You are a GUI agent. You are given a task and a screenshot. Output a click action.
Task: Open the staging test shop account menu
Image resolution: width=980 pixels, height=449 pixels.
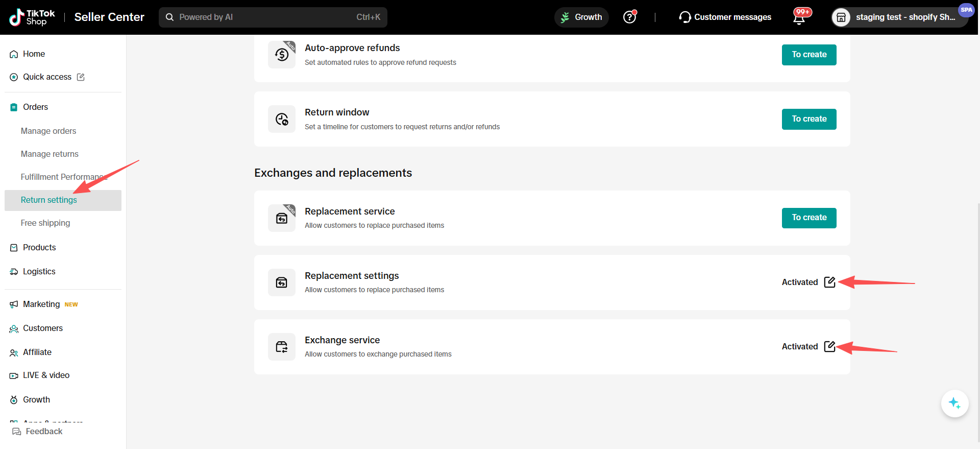pos(900,17)
